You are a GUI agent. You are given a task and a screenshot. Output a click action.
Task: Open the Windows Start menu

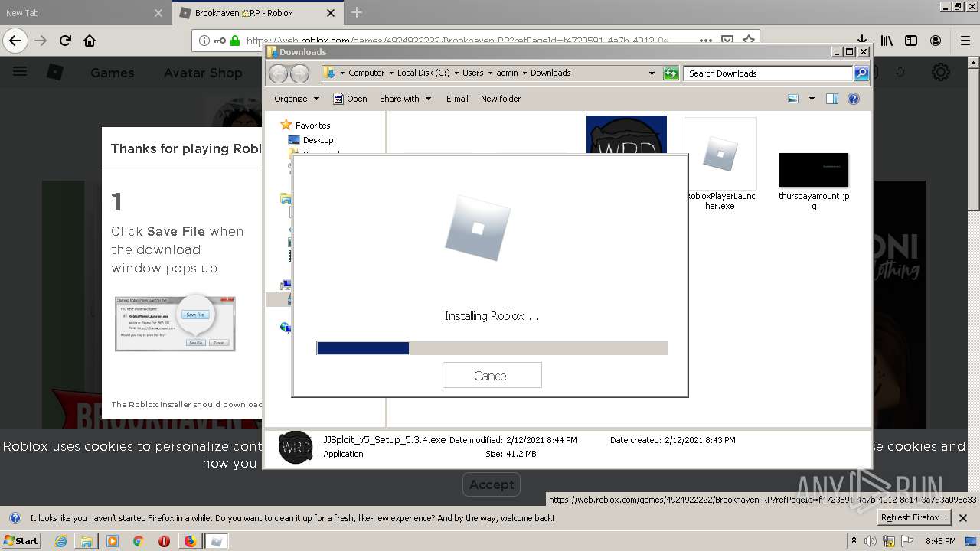coord(21,540)
